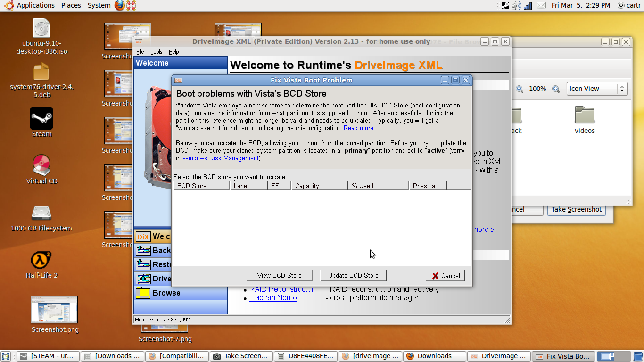Click the View BCD Store button
644x362 pixels.
[279, 275]
